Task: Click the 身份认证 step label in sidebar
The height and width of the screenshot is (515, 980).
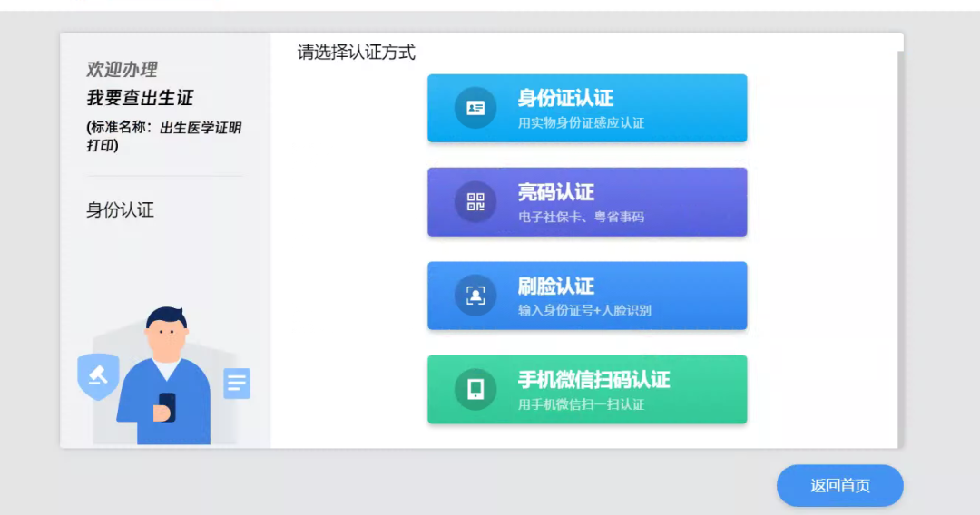Action: 120,209
